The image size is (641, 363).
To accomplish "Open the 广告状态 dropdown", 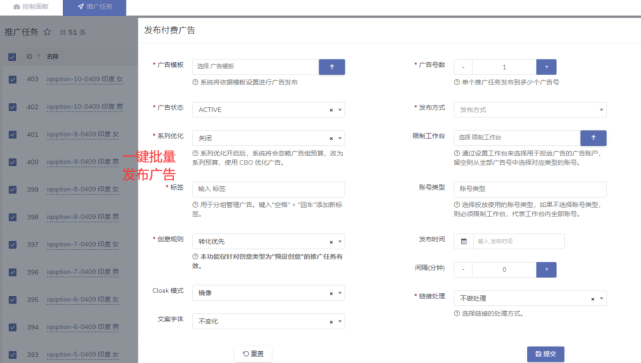I will tap(268, 110).
